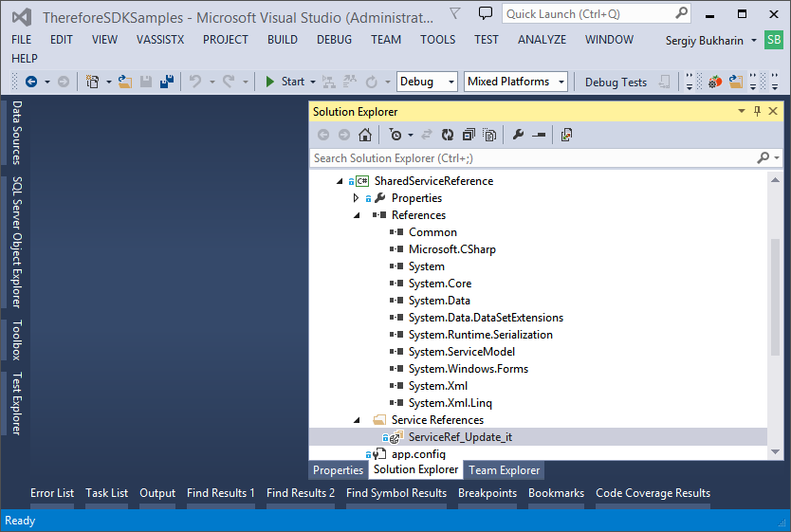
Task: Click the Undo arrow icon
Action: 195,82
